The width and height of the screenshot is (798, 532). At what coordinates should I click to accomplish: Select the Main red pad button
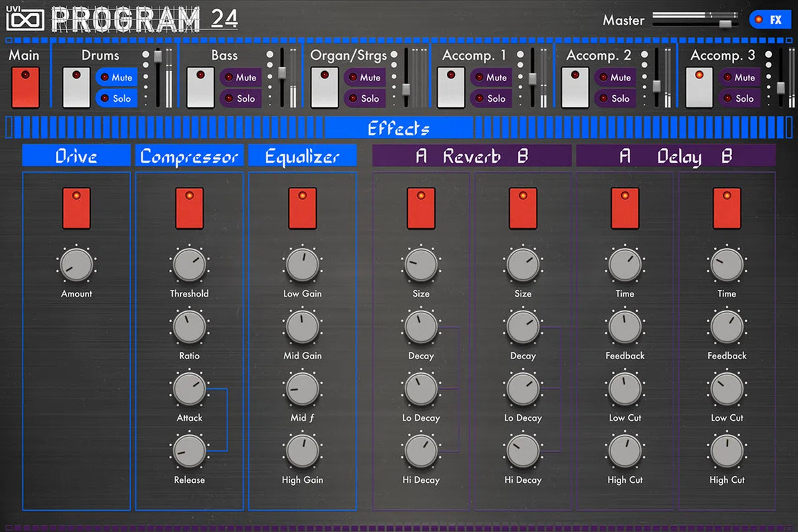click(25, 87)
